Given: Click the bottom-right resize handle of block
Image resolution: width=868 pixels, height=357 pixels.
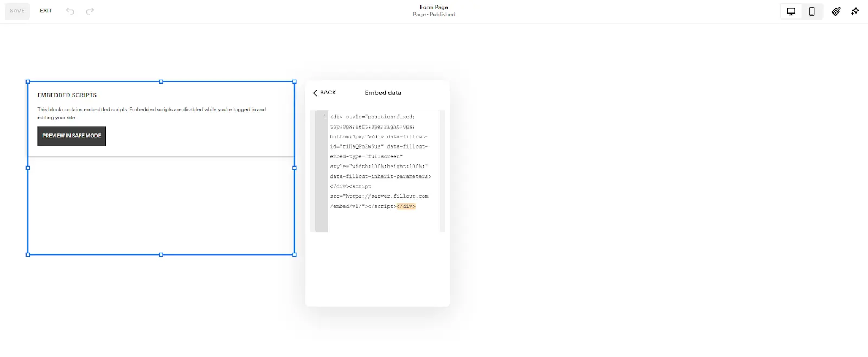Looking at the screenshot, I should 295,254.
